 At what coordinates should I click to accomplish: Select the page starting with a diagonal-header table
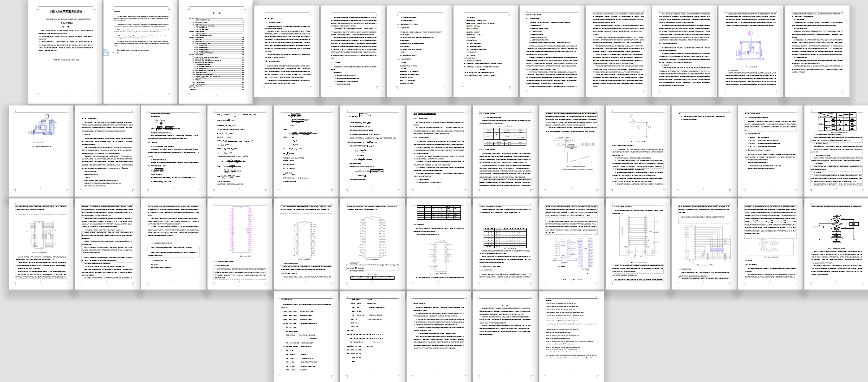[836, 151]
